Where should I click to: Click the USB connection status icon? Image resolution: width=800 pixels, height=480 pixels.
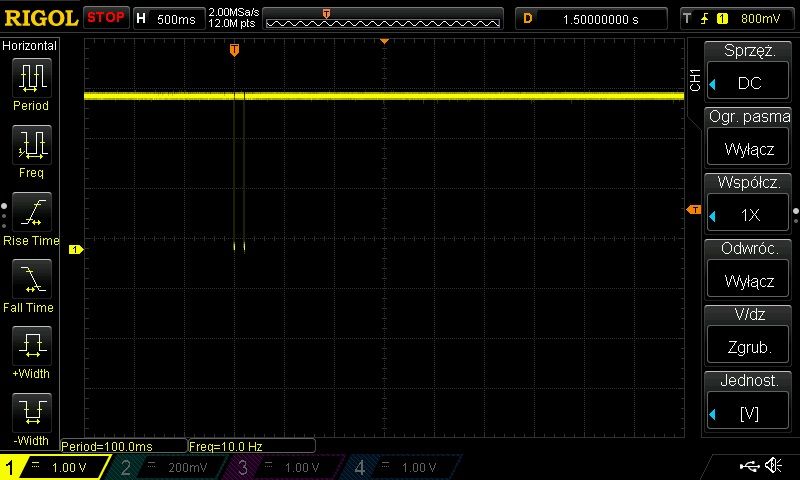point(749,465)
